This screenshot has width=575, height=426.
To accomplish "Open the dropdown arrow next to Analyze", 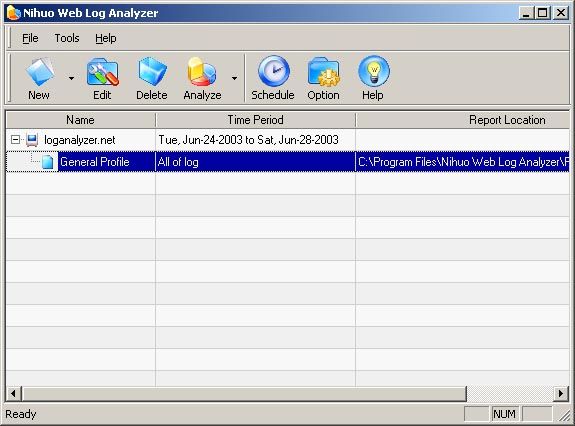I will 234,78.
